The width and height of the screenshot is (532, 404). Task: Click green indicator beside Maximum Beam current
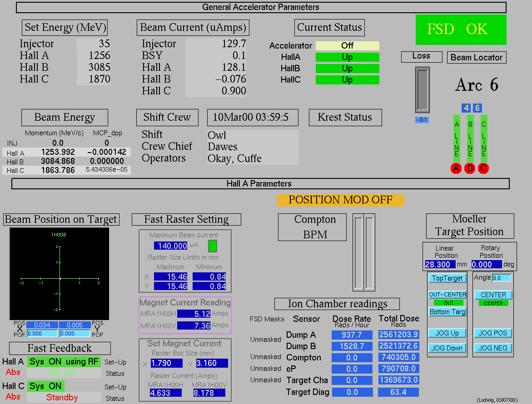click(x=212, y=246)
